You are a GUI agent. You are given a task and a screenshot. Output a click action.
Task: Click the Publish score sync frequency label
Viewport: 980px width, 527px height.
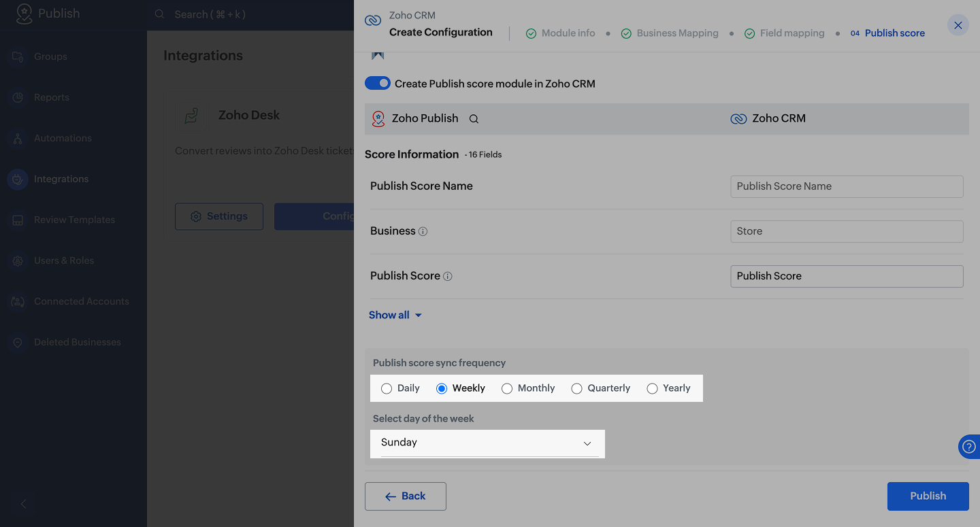[440, 363]
